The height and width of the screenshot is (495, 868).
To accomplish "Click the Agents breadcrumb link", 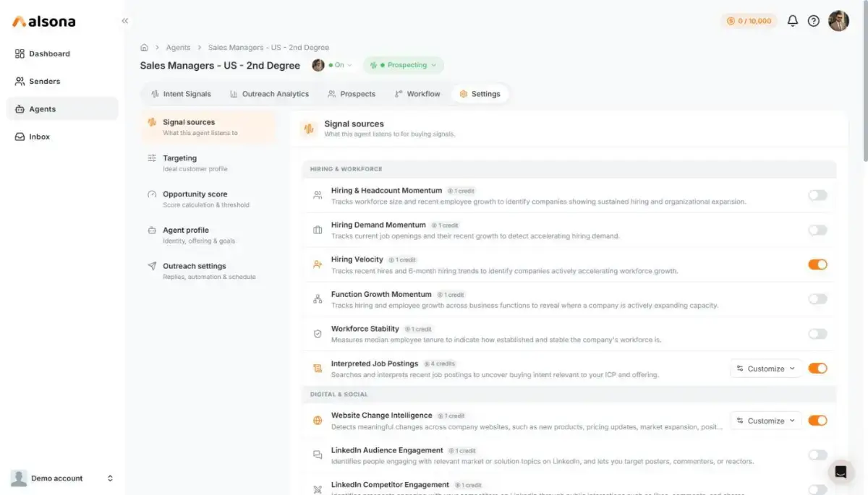I will pyautogui.click(x=178, y=48).
